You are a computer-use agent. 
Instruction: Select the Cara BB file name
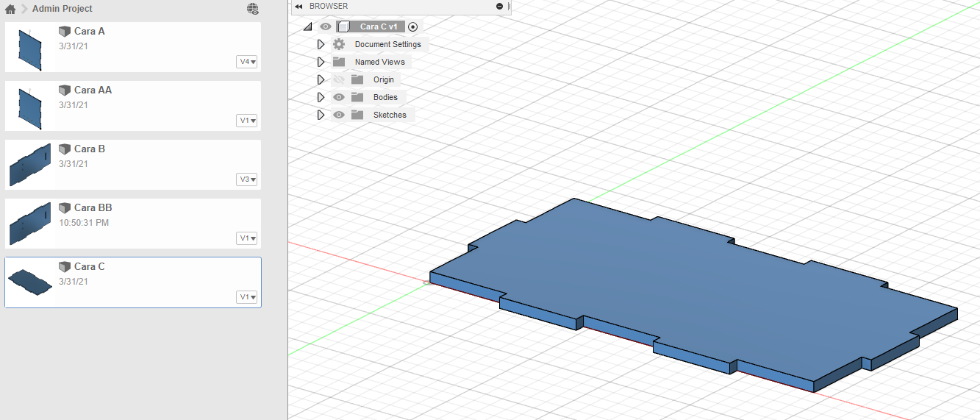point(93,207)
